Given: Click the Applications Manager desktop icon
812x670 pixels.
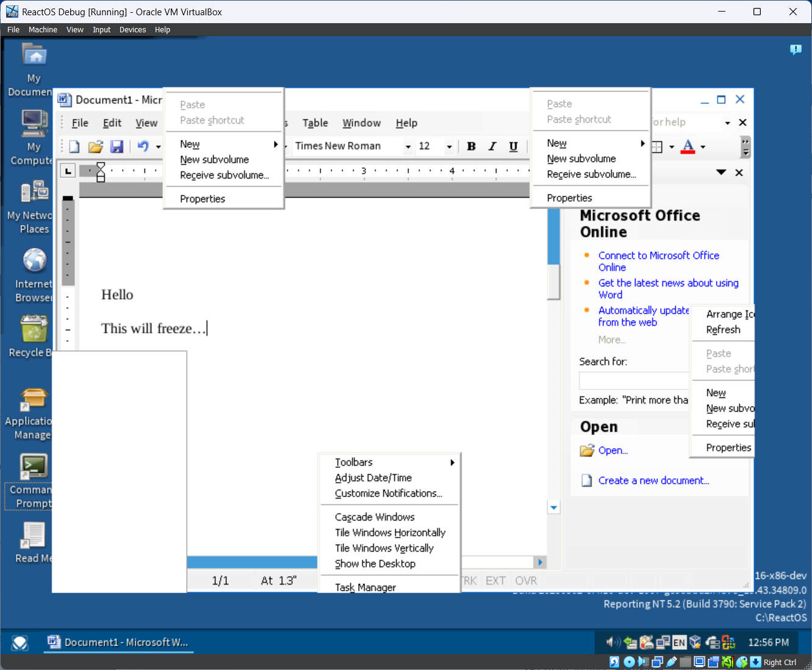Looking at the screenshot, I should [x=29, y=414].
